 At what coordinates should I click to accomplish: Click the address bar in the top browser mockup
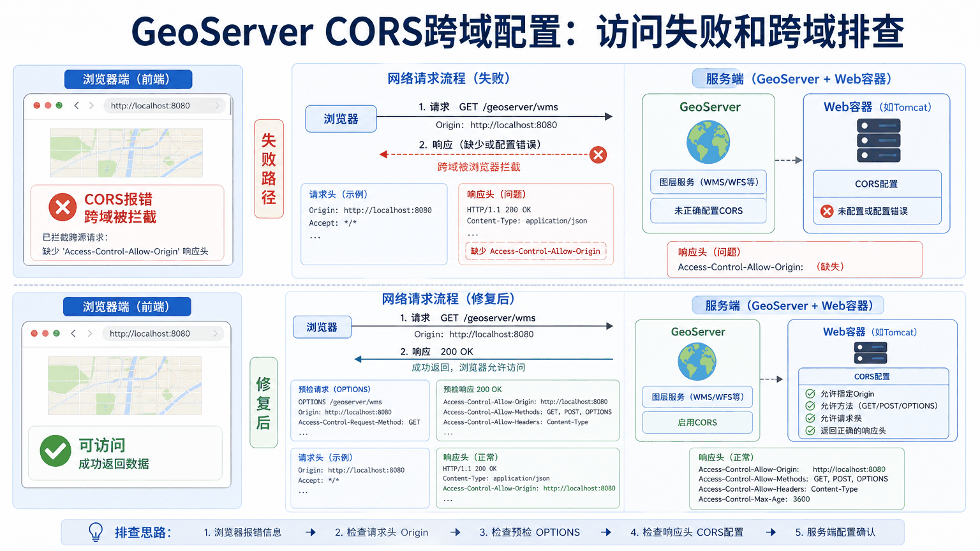[165, 105]
